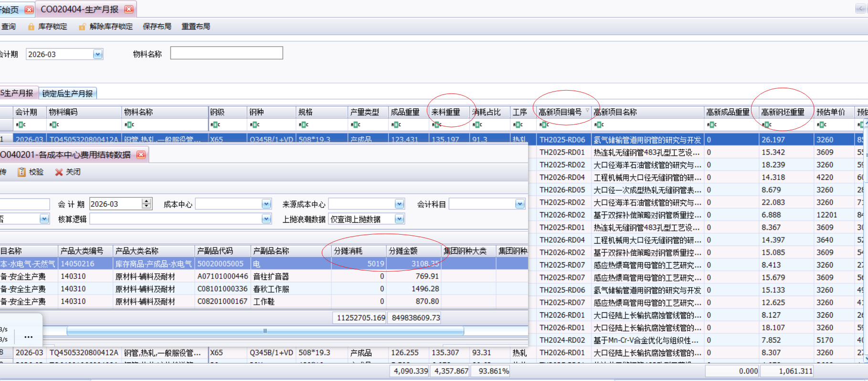Expand the 会计期 2026-03 dropdown at top
Viewport: 868px width, 381px height.
click(x=98, y=54)
